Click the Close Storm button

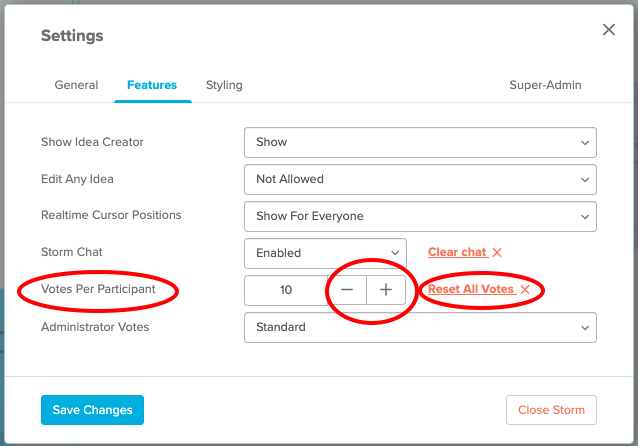(551, 410)
